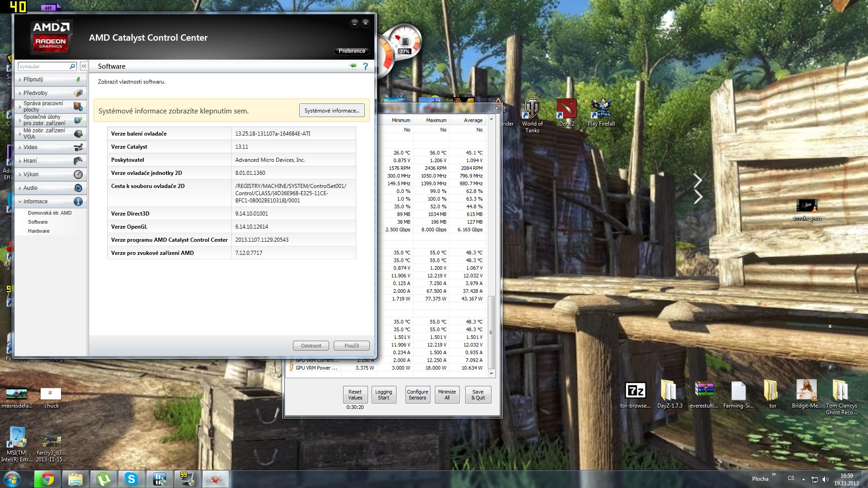Click the Video camera icon
The height and width of the screenshot is (488, 868).
(78, 147)
